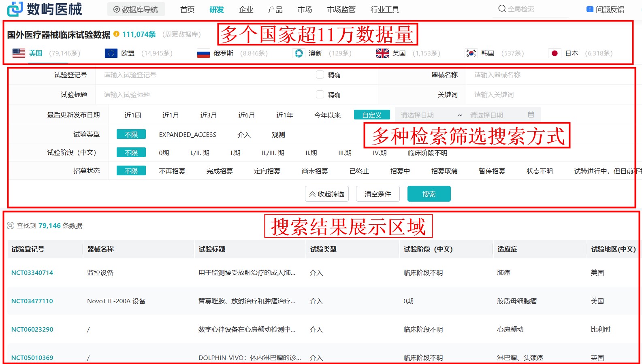The image size is (642, 364).
Task: Open the 市场监管 menu item
Action: coord(341,9)
